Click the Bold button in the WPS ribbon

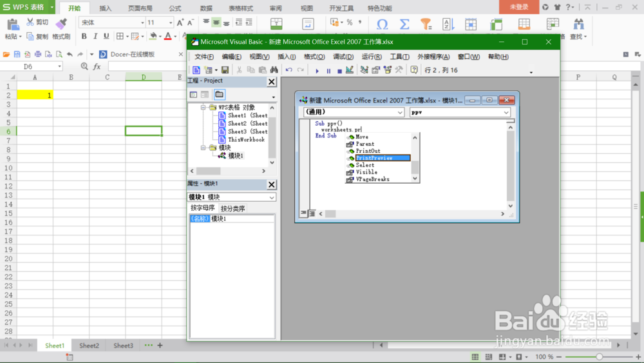click(x=84, y=36)
